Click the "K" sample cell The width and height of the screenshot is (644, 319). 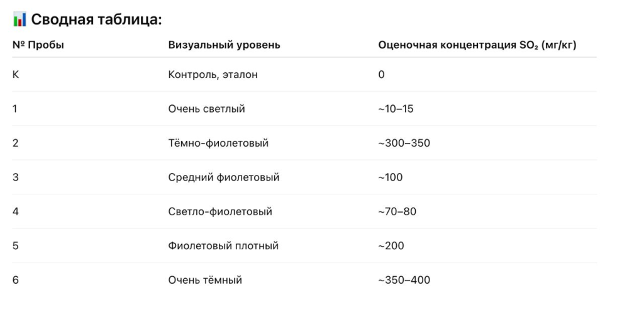(16, 75)
